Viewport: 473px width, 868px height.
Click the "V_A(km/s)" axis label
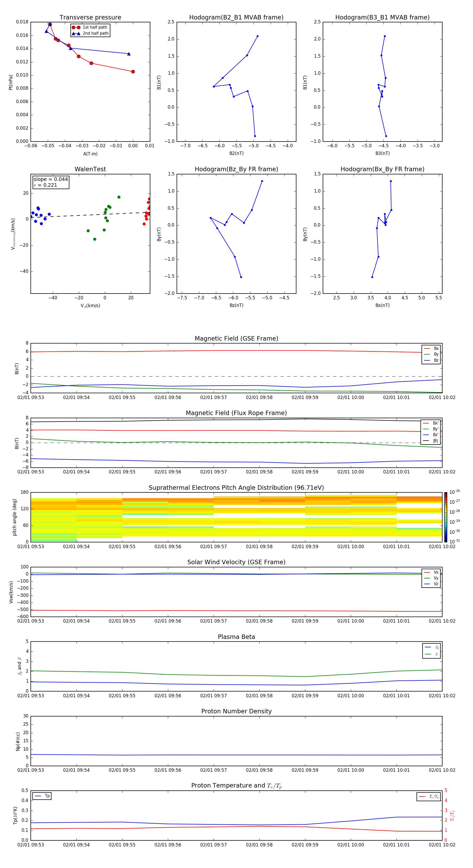point(90,306)
